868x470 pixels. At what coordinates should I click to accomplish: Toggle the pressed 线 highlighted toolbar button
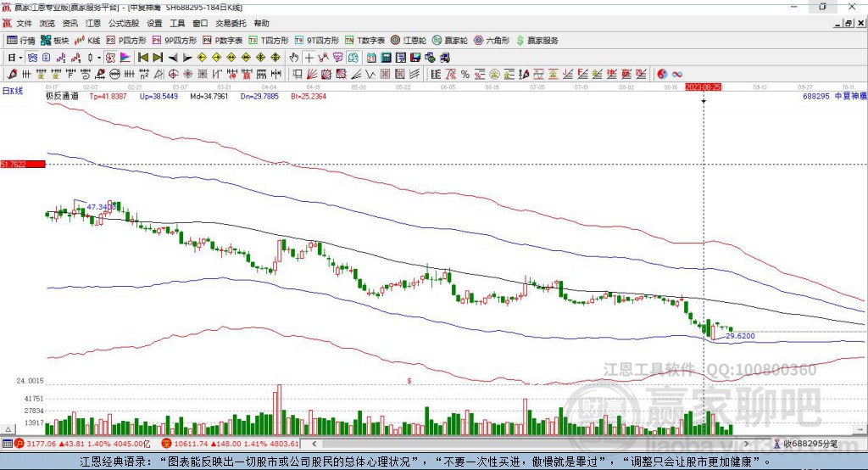(x=353, y=58)
